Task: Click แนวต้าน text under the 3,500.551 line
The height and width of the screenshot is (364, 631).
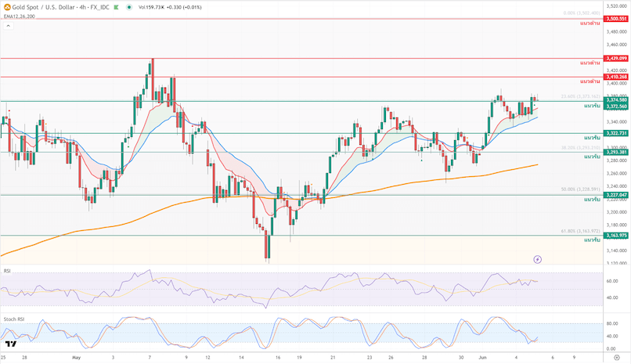Action: tap(590, 23)
